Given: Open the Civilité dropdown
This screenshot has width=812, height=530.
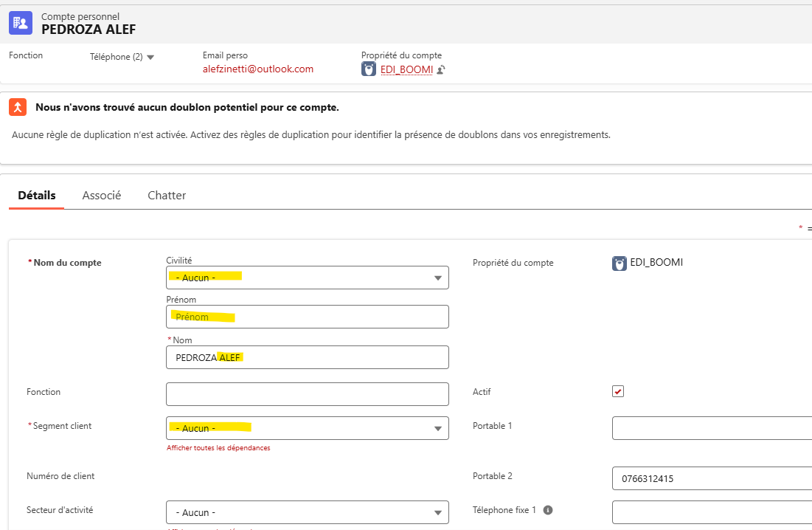Looking at the screenshot, I should [308, 278].
